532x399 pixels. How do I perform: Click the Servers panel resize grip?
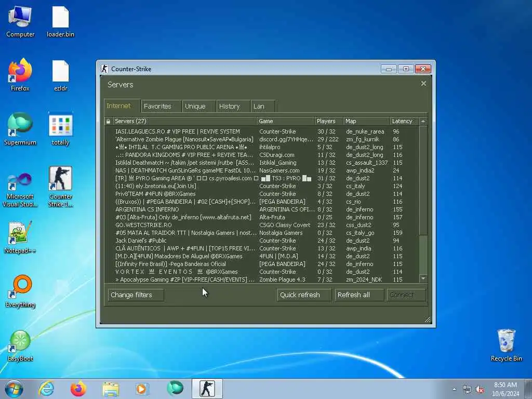click(x=428, y=320)
